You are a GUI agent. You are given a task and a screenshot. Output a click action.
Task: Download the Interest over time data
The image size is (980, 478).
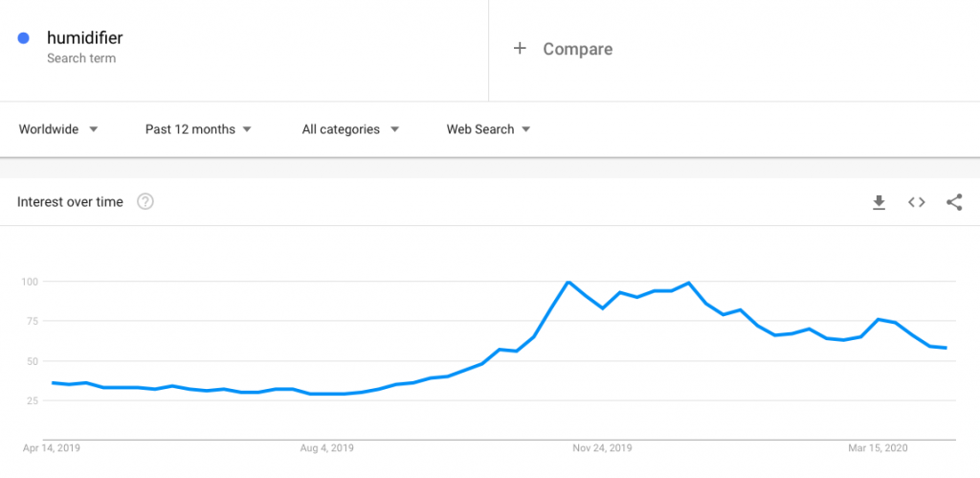879,202
